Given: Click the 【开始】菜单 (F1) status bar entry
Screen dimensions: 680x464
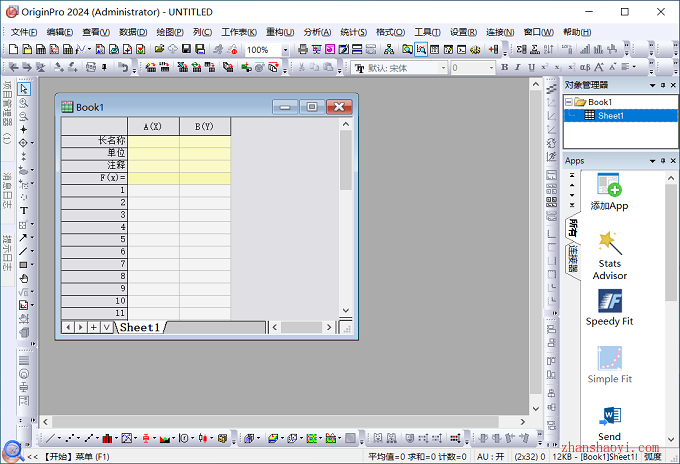Looking at the screenshot, I should [77, 456].
